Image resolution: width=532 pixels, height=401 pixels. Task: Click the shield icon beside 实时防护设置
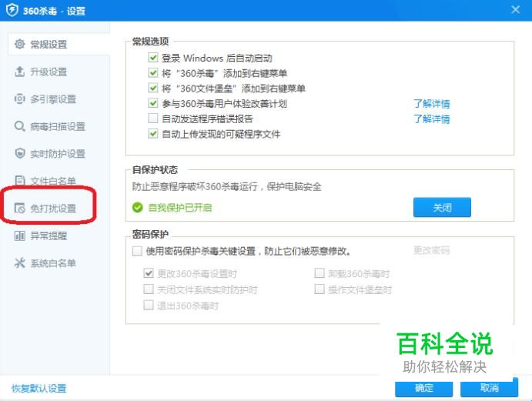tap(20, 153)
